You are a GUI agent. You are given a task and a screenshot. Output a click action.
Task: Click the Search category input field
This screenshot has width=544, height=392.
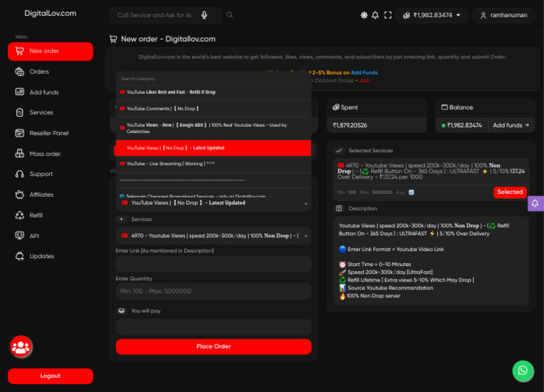(213, 79)
